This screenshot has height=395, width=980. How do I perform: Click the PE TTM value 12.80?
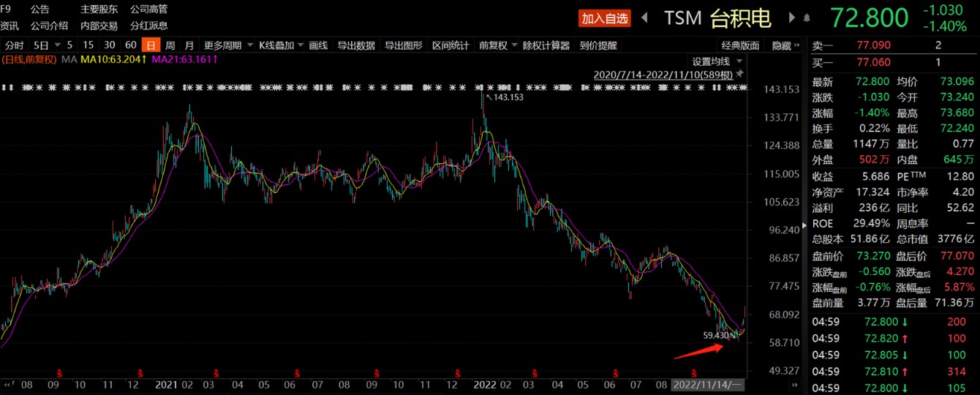coord(960,175)
